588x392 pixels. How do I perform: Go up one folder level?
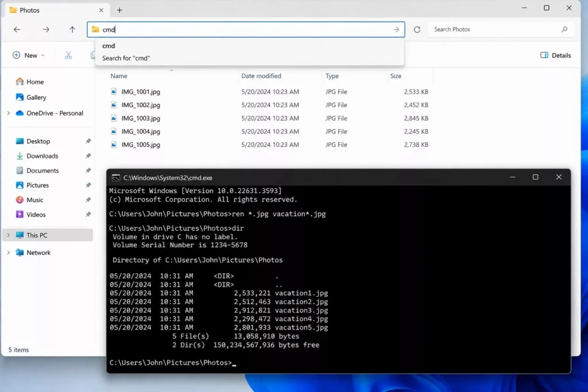pos(72,29)
